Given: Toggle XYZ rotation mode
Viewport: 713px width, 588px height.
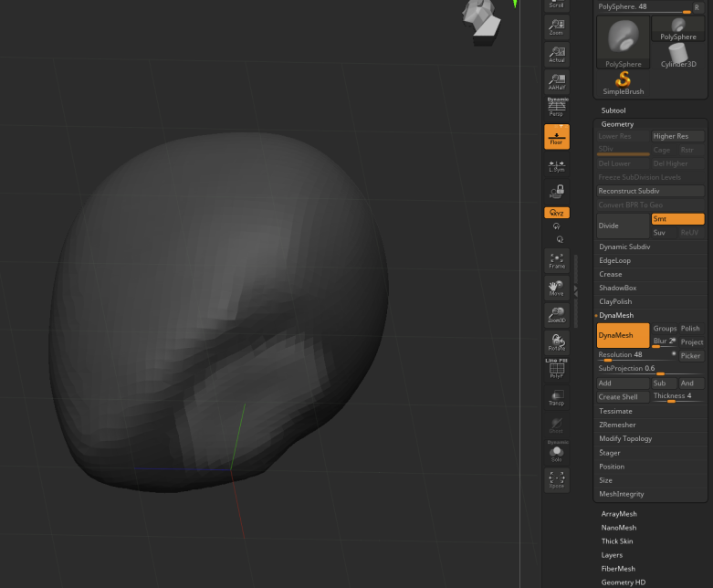Looking at the screenshot, I should pos(557,213).
